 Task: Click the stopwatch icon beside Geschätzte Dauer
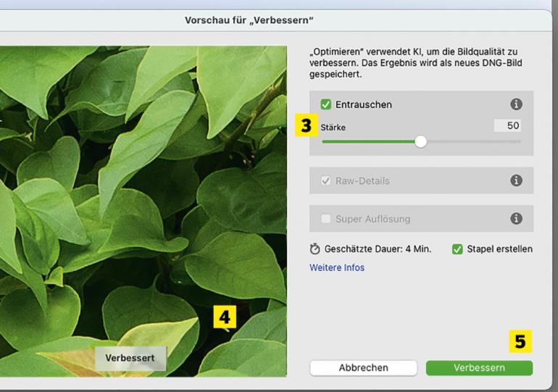pyautogui.click(x=315, y=249)
